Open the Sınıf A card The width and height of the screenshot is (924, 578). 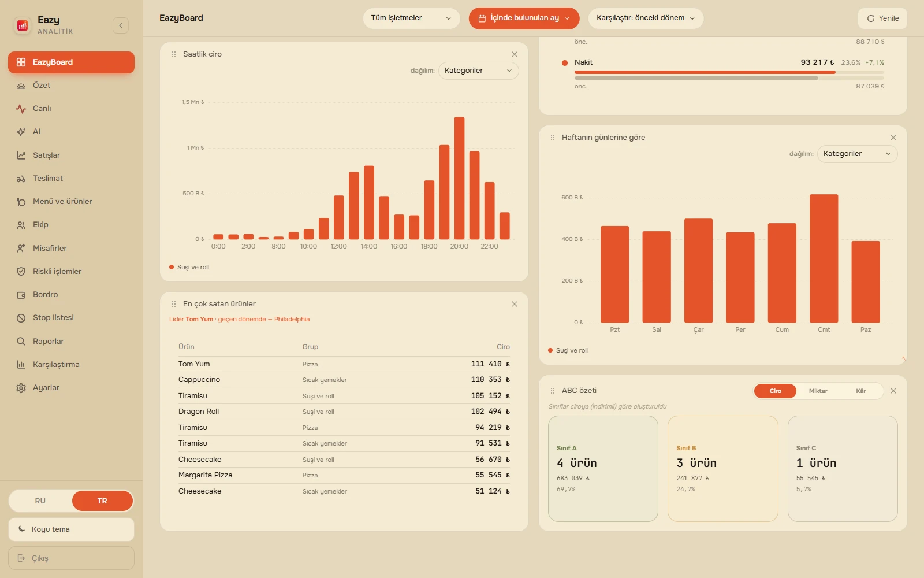pyautogui.click(x=603, y=469)
